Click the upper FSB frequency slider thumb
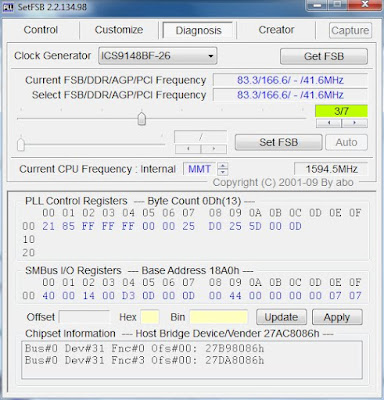The height and width of the screenshot is (400, 384). coord(142,118)
